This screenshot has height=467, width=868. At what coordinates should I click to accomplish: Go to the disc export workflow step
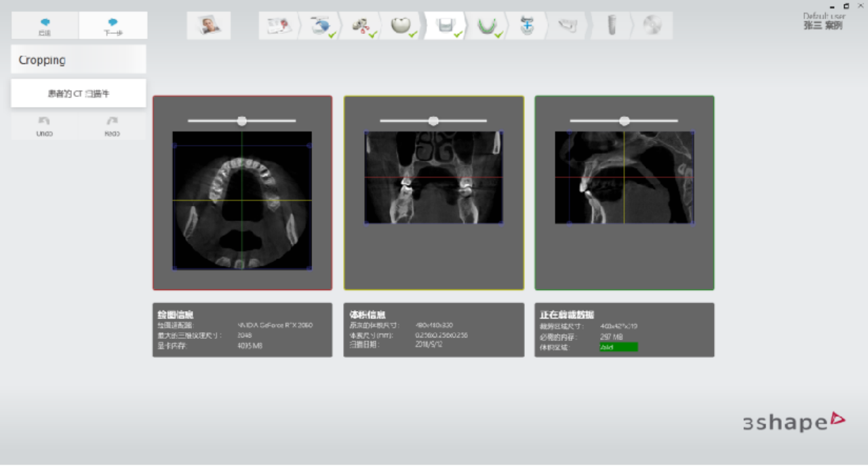(652, 26)
